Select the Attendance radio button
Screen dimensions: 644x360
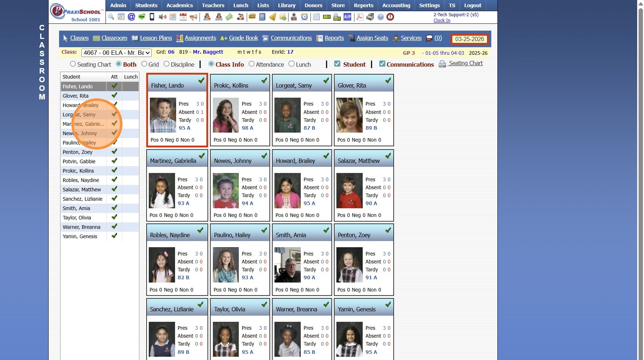[252, 64]
